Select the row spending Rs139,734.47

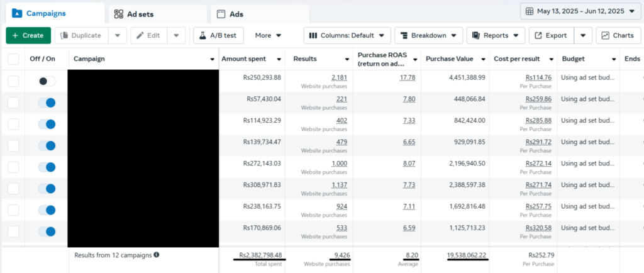14,145
